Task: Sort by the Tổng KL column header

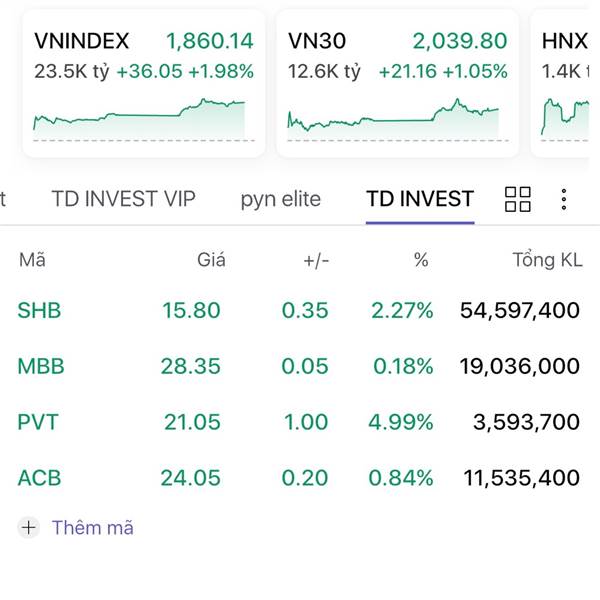Action: click(x=546, y=261)
